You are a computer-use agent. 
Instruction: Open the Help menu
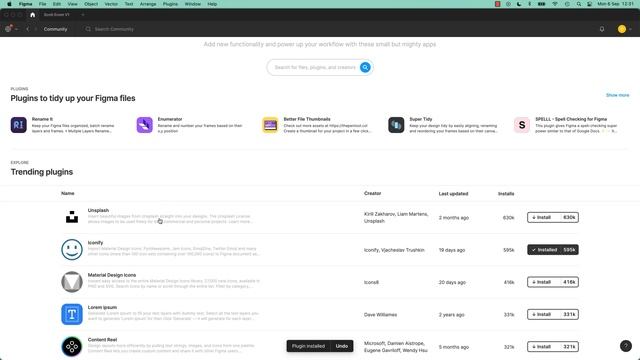point(212,4)
